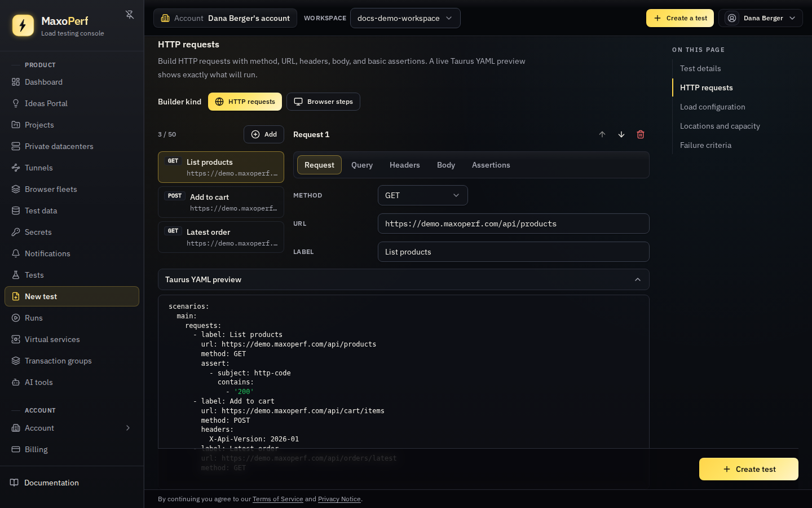Collapse the Taurus YAML preview panel
This screenshot has height=508, width=812.
[x=404, y=279]
